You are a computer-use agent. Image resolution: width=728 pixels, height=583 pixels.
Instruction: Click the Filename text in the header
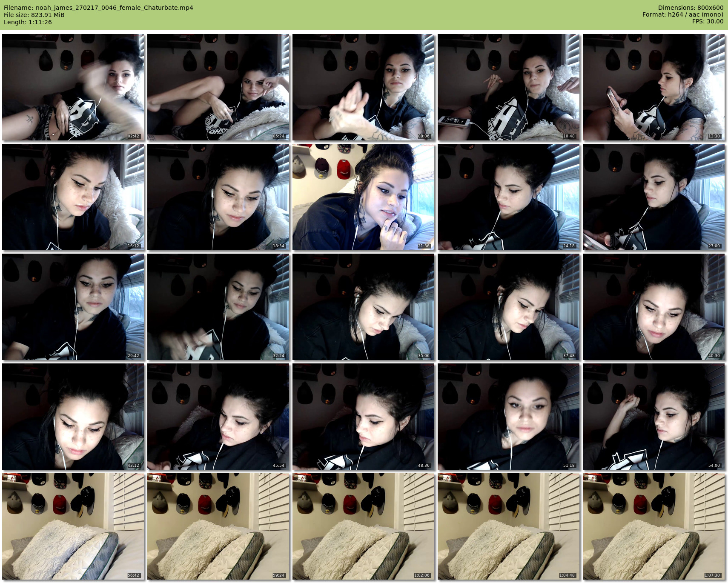tap(98, 8)
